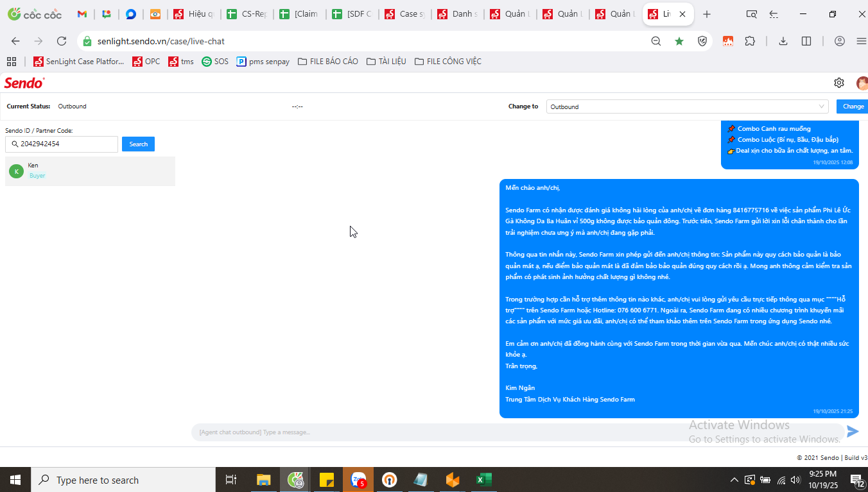Open the tms bookmark
Screen dimensions: 868x492
click(x=181, y=62)
